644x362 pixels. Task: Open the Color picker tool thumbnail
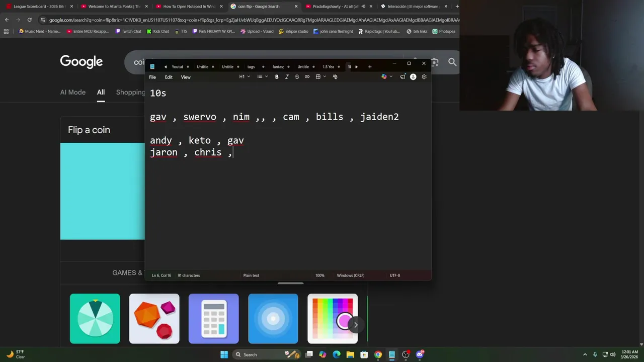(333, 319)
